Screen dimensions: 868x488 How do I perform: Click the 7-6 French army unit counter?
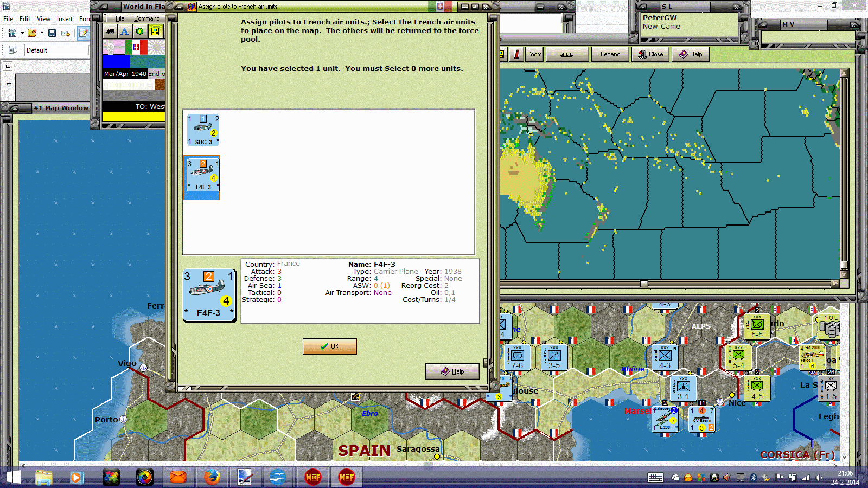pyautogui.click(x=517, y=357)
